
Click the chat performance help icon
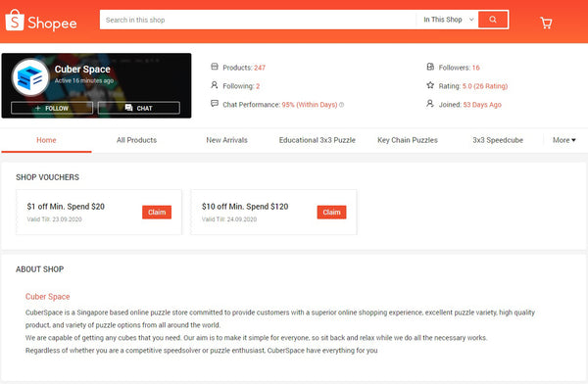(342, 105)
